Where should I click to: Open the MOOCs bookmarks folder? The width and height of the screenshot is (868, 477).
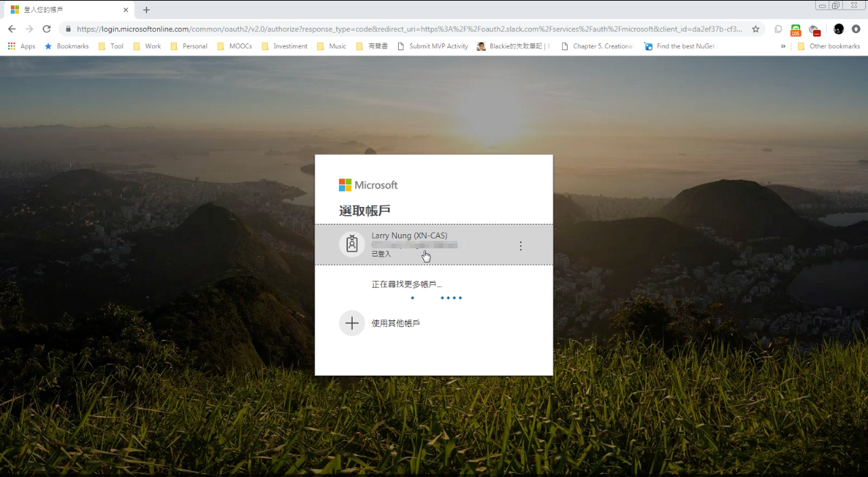(235, 46)
